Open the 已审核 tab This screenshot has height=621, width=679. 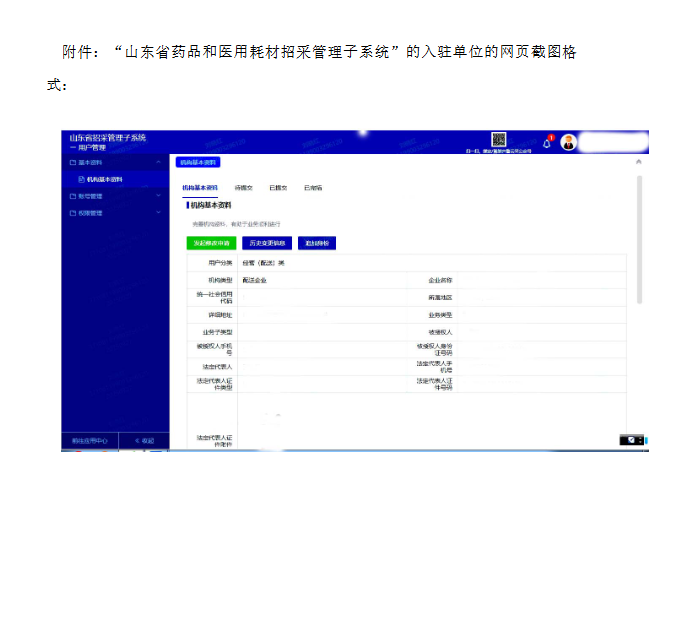coord(313,187)
